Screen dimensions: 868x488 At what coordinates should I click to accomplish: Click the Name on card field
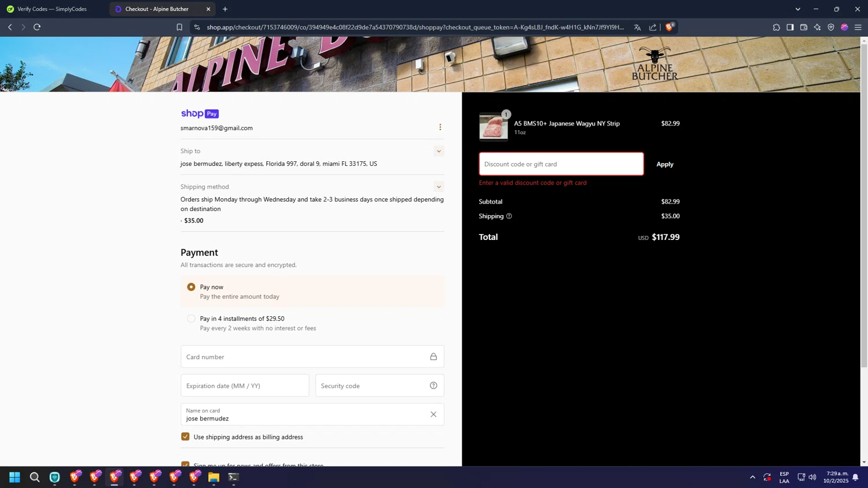(x=312, y=415)
